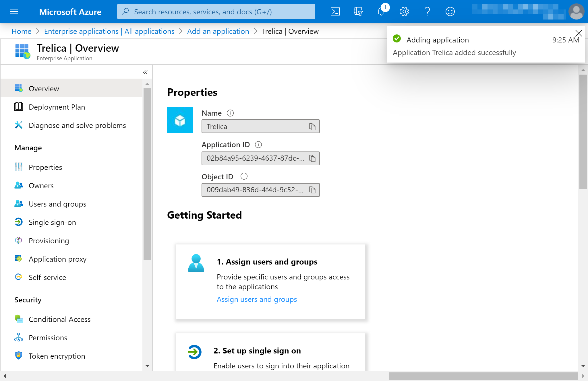The width and height of the screenshot is (588, 381).
Task: Click horizontal scrollbar left arrow
Action: tap(5, 376)
